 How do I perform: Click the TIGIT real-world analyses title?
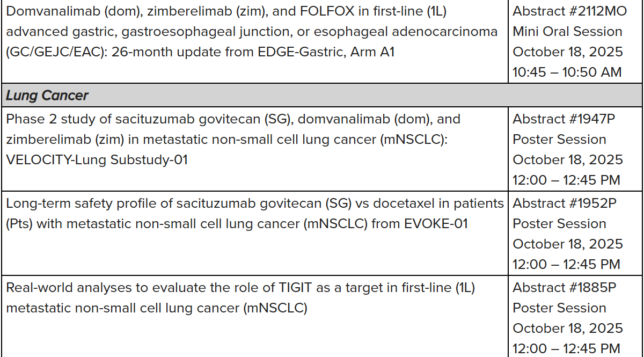[240, 298]
